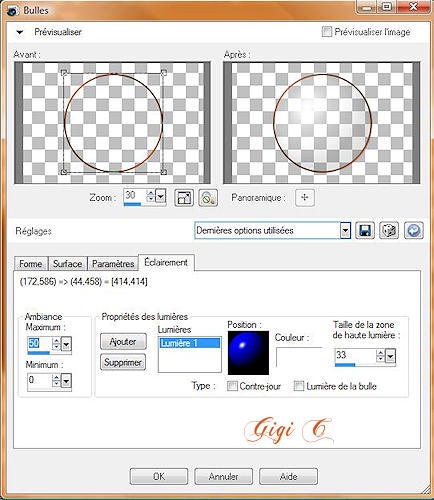Viewport: 434px width, 500px height.
Task: Check the Lumière de la bulle option
Action: [x=299, y=386]
